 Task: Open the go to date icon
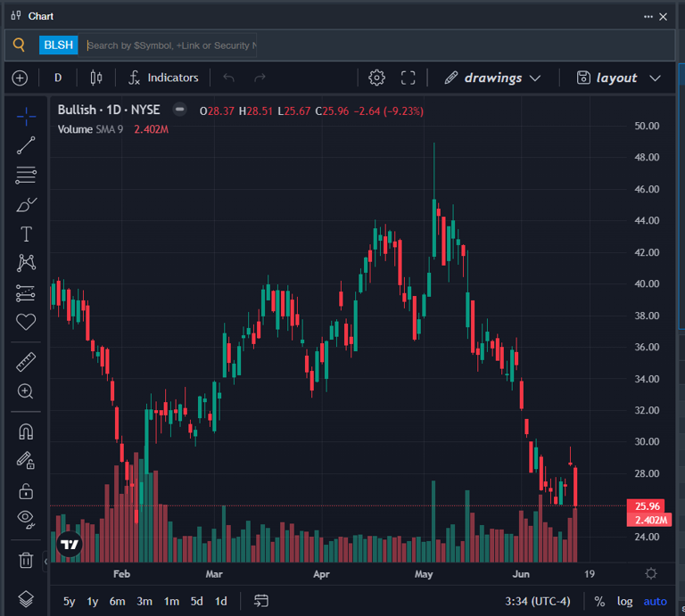(261, 601)
